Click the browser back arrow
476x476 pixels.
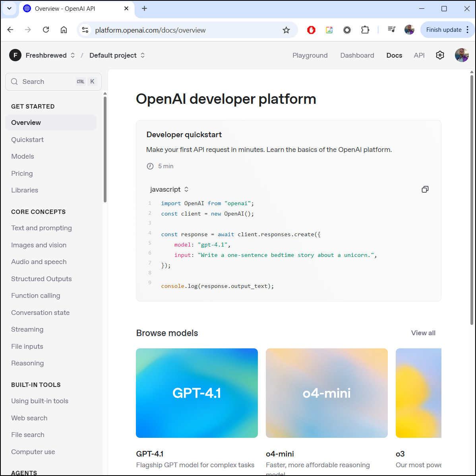(x=10, y=30)
